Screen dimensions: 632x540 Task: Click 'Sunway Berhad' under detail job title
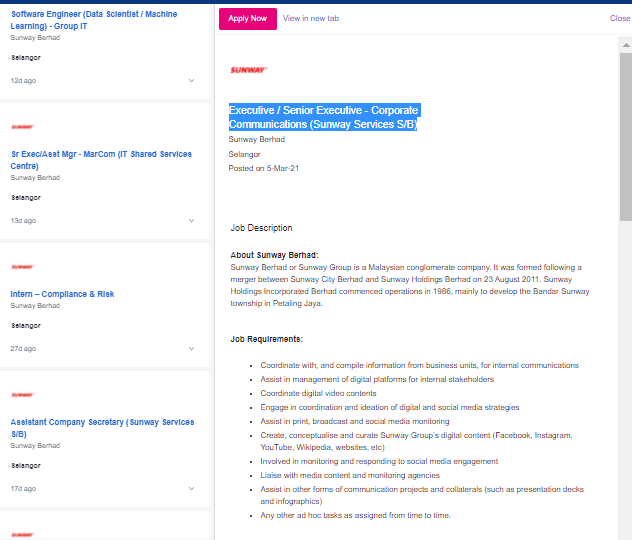click(x=257, y=139)
